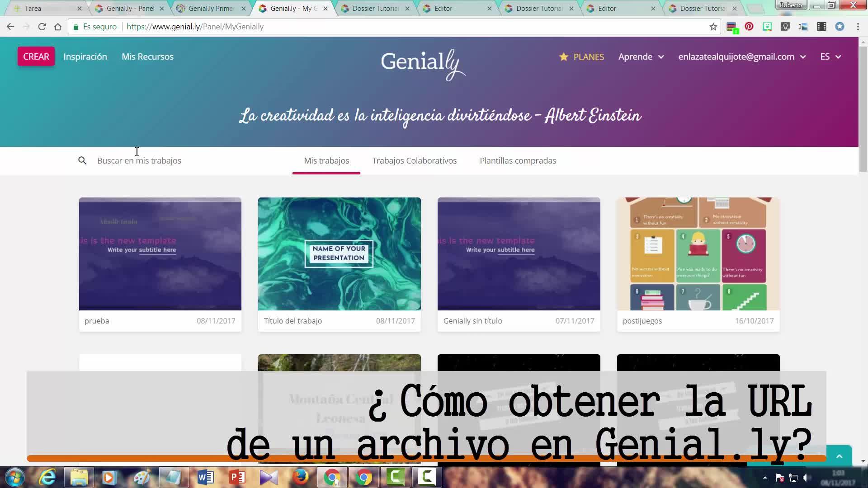
Task: Open the account email dropdown
Action: point(742,57)
